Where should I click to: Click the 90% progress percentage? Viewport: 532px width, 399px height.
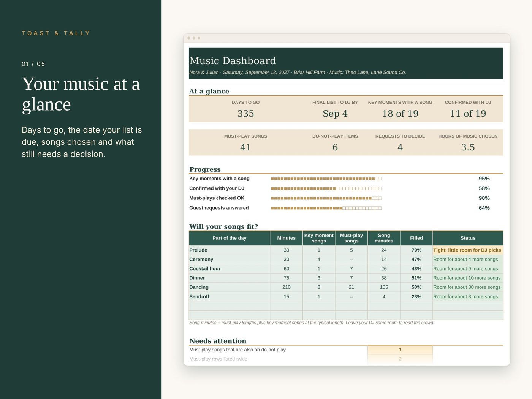(x=484, y=198)
